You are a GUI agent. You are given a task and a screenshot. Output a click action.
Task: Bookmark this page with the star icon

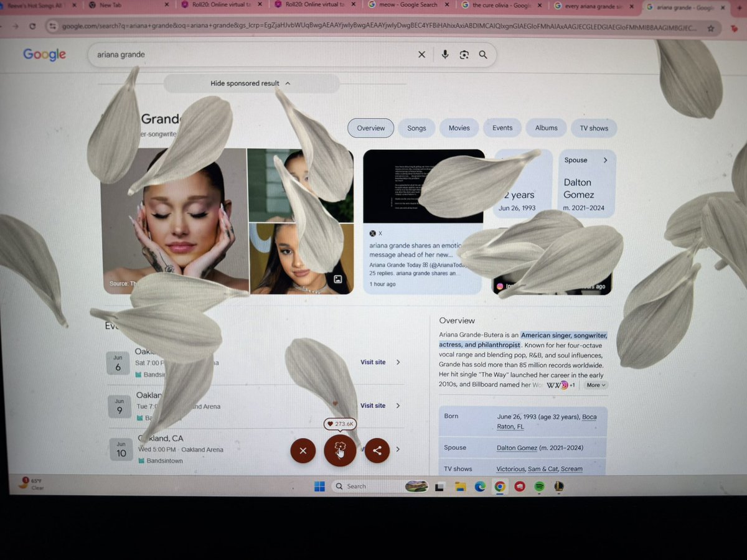711,29
